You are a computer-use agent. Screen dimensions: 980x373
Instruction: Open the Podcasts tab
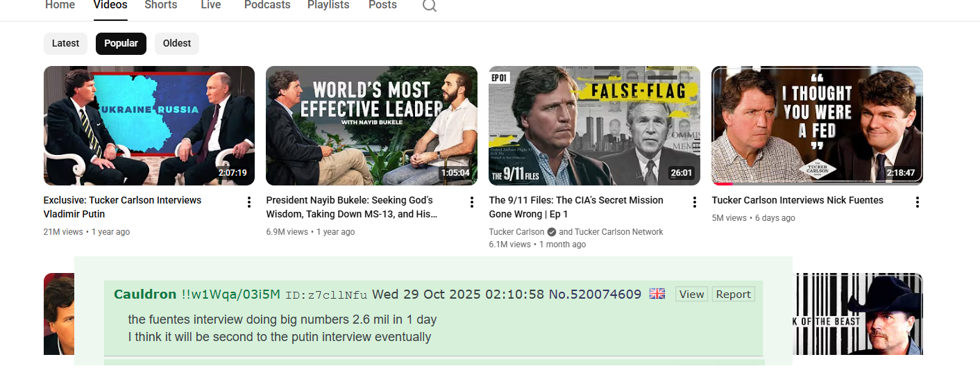point(267,5)
